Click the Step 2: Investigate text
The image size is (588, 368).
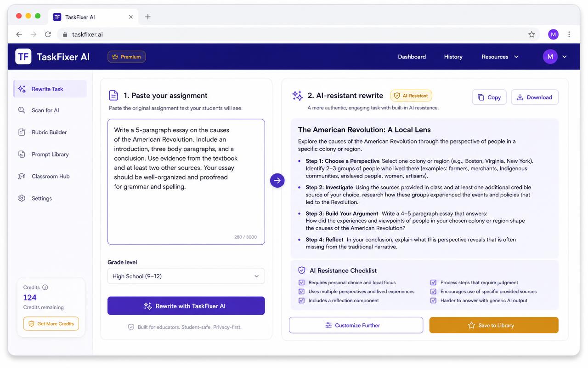click(329, 187)
